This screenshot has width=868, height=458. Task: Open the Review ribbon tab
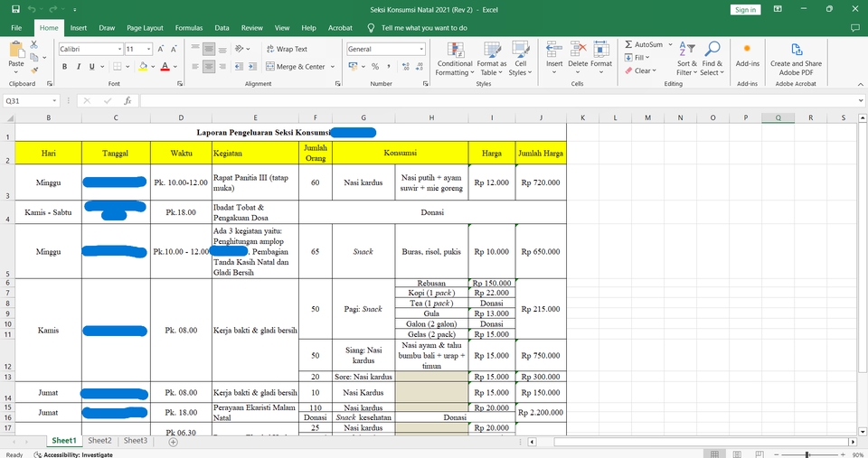pos(252,28)
